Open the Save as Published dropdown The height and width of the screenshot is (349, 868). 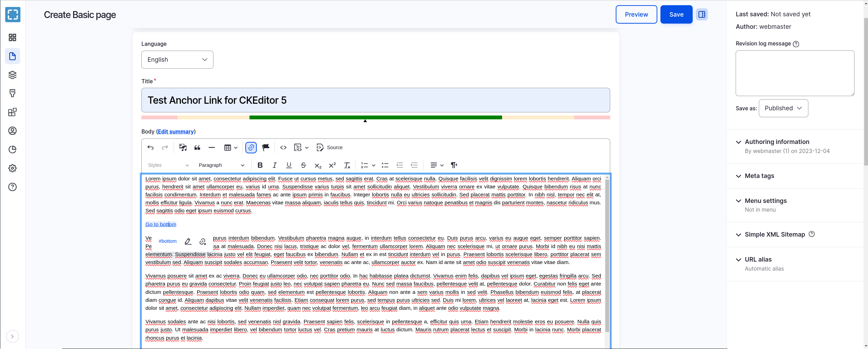pyautogui.click(x=783, y=108)
